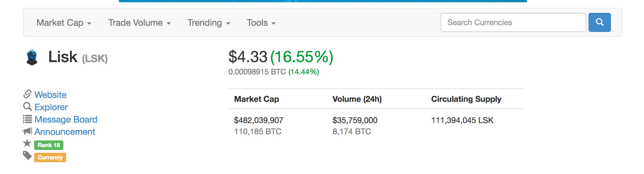The height and width of the screenshot is (174, 644).
Task: Open the Market Cap dropdown menu
Action: click(x=64, y=23)
